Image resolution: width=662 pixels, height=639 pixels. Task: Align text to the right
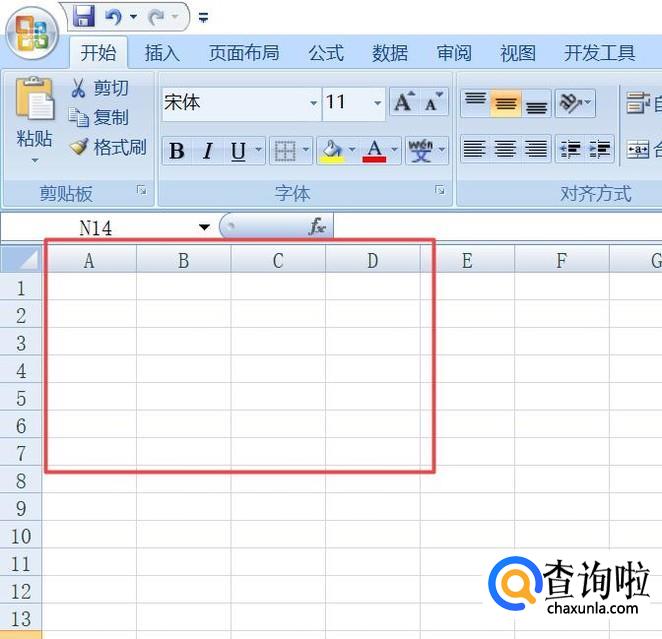click(x=536, y=149)
